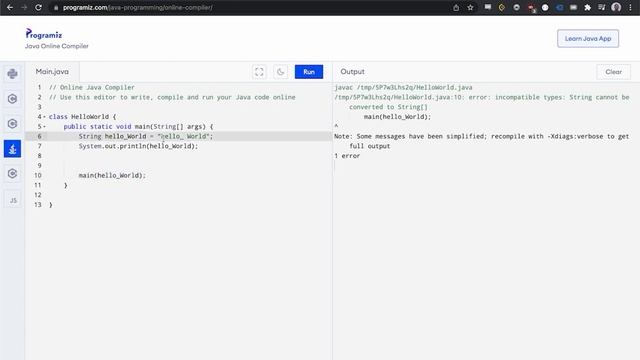Reload the page
Image resolution: width=640 pixels, height=360 pixels.
(38, 7)
